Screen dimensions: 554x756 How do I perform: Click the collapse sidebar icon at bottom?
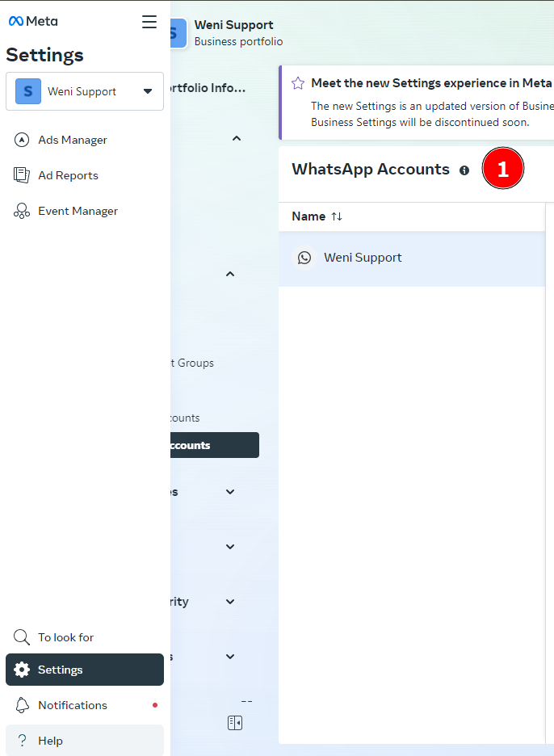[x=234, y=722]
